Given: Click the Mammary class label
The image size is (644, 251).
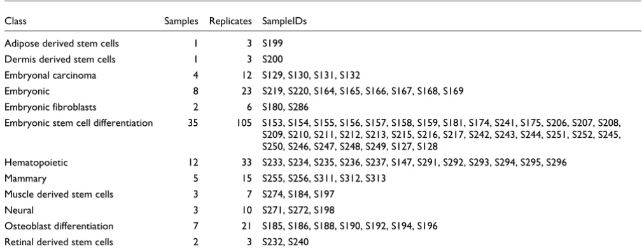Looking at the screenshot, I should pyautogui.click(x=25, y=179).
